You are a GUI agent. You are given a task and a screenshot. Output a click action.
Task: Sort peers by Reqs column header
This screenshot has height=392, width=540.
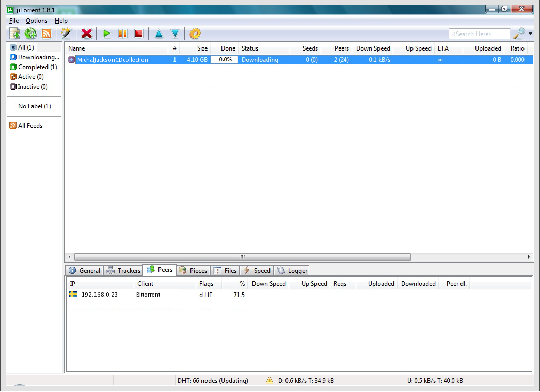[343, 283]
